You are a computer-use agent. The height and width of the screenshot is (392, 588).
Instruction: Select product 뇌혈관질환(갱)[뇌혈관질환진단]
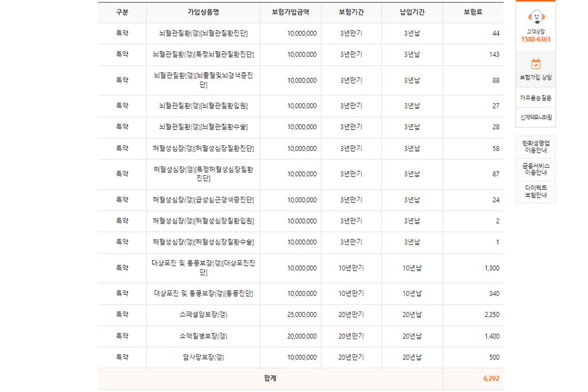click(203, 33)
